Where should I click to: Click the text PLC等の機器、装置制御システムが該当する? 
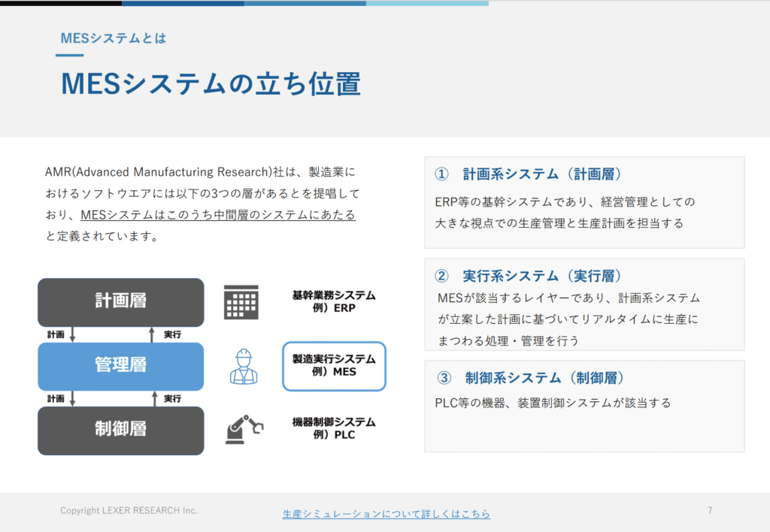(x=553, y=403)
